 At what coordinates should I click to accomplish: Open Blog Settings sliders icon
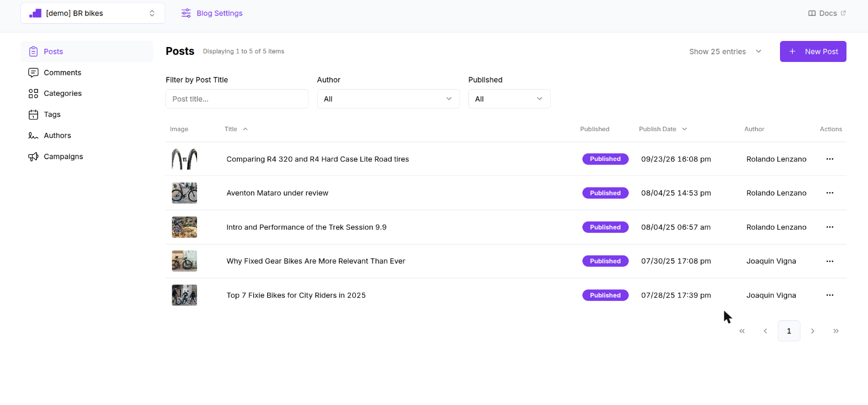(x=186, y=13)
